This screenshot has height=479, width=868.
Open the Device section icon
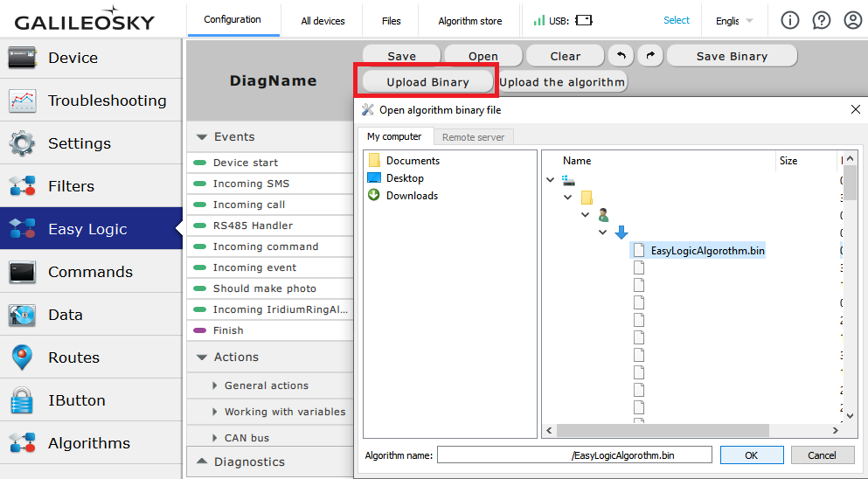click(x=23, y=58)
